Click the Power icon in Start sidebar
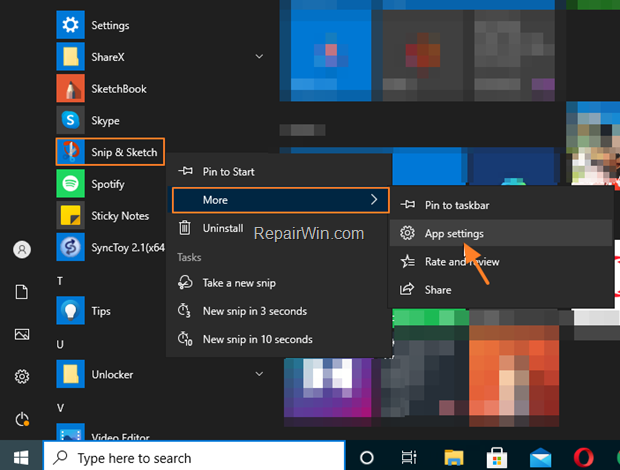The height and width of the screenshot is (470, 620). point(22,419)
